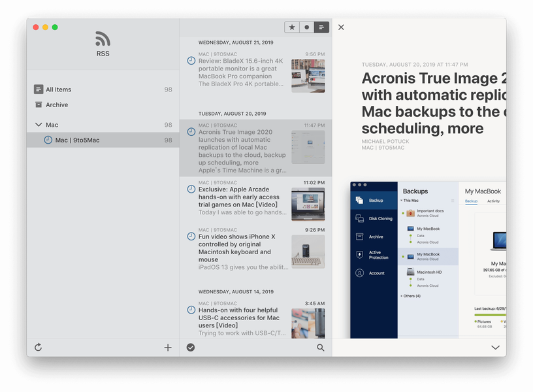Click the clock icon beside the iPhone X article

(191, 237)
